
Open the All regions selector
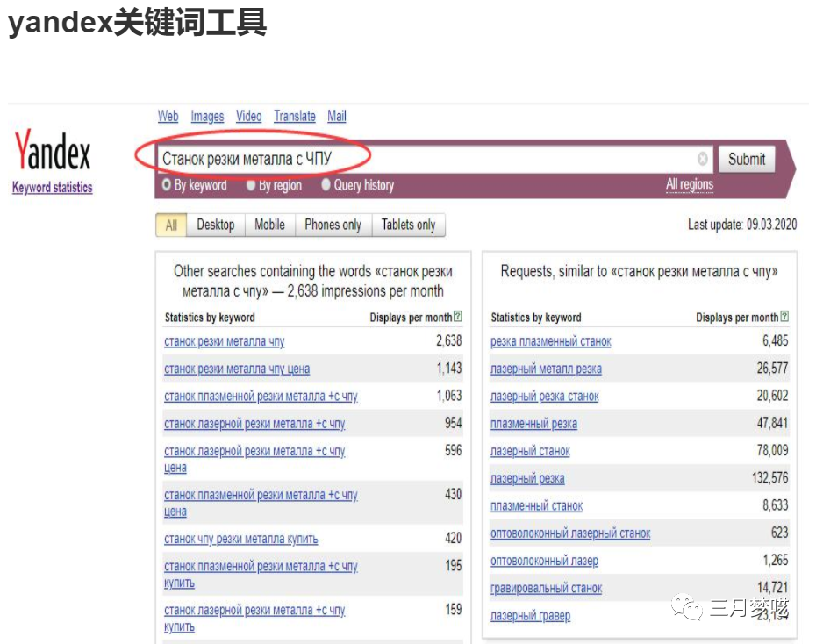click(x=689, y=184)
